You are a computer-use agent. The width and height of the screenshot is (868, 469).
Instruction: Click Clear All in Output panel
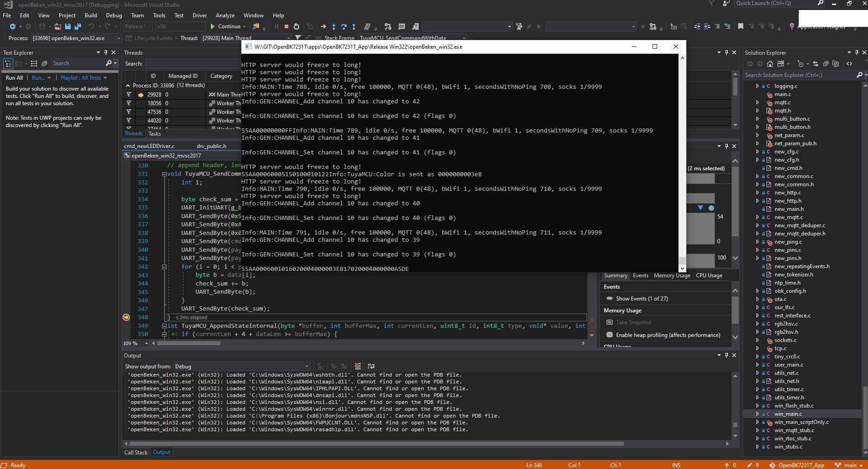tap(358, 366)
